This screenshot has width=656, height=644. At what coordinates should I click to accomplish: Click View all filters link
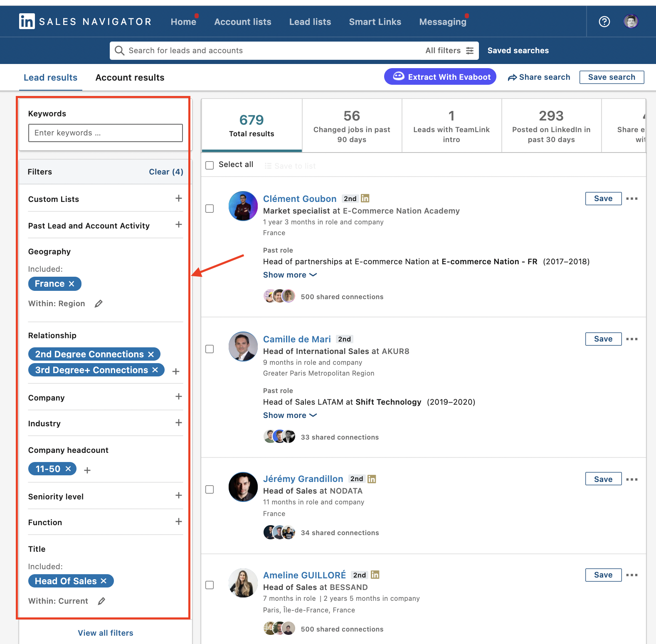pos(106,633)
